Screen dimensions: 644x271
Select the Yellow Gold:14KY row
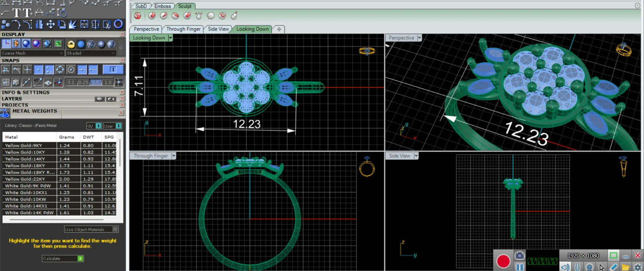pyautogui.click(x=60, y=159)
